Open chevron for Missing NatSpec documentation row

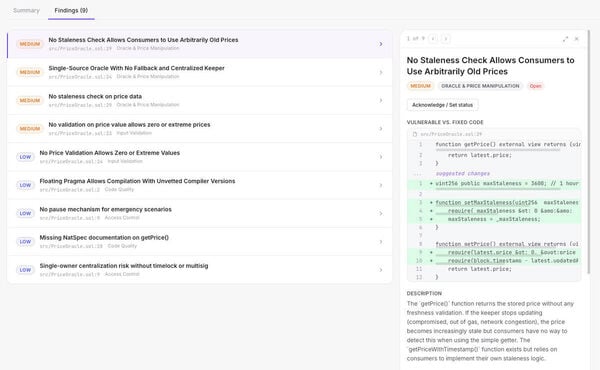point(381,242)
